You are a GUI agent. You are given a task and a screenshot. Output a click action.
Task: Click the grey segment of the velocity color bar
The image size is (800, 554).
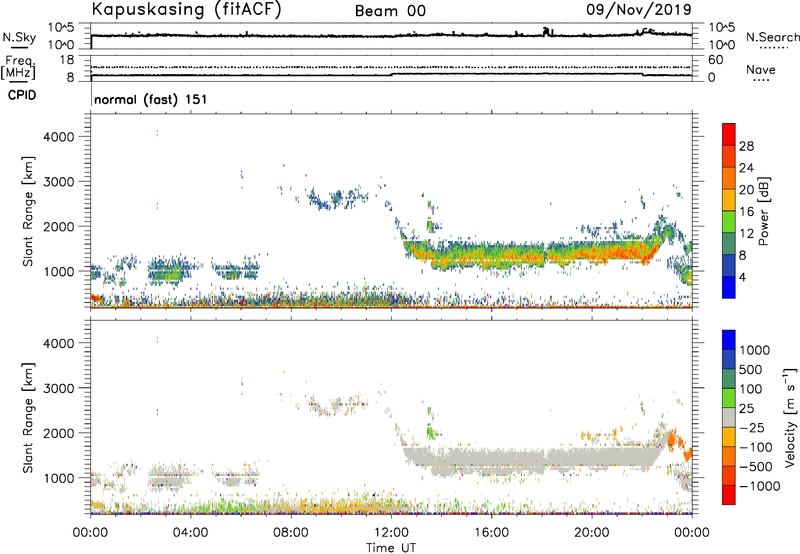pos(729,418)
